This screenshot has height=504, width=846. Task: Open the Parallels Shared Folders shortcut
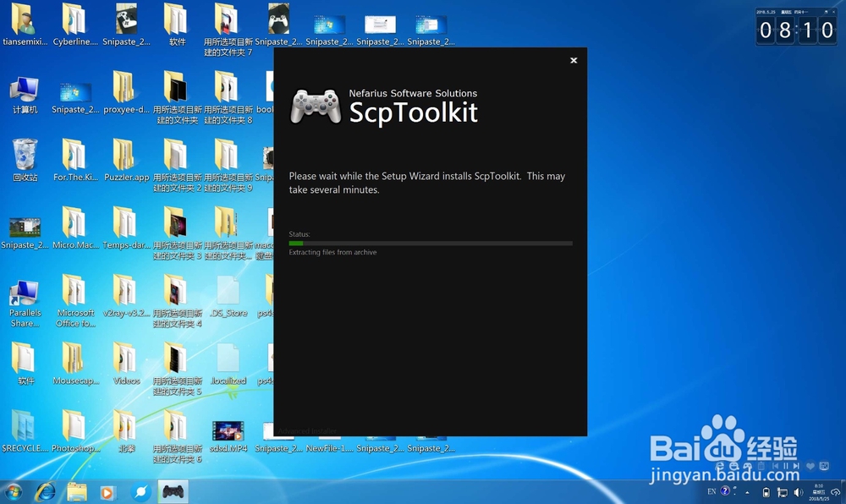pyautogui.click(x=25, y=304)
